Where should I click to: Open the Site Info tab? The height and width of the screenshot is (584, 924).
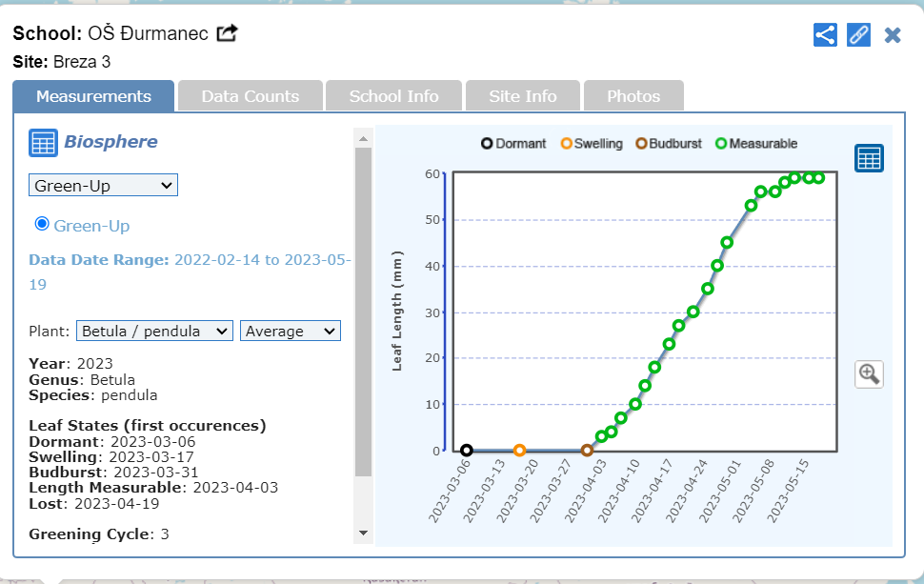click(522, 96)
